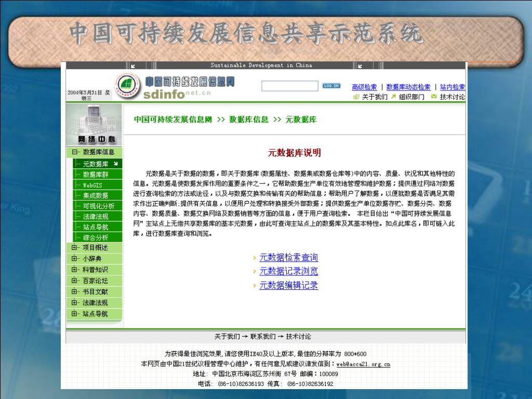This screenshot has height=399, width=532.
Task: Click the bullet arrow beside 元数据检索查询
Action: [255, 258]
